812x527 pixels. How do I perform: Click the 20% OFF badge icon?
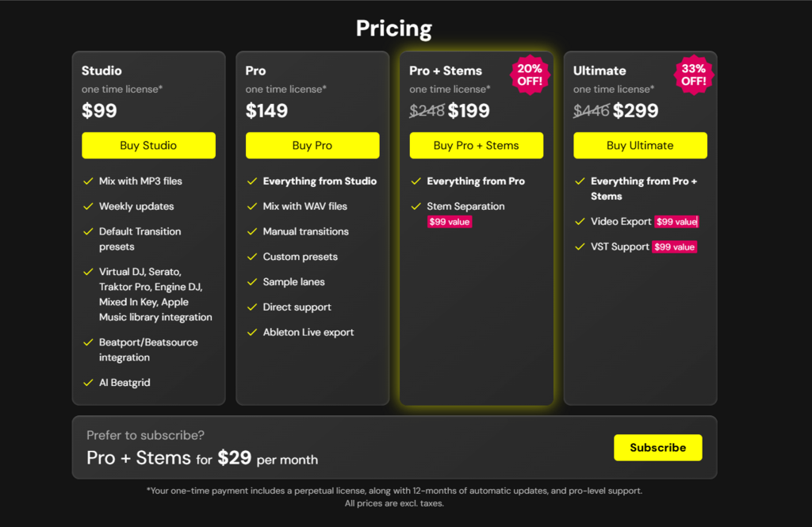click(530, 75)
